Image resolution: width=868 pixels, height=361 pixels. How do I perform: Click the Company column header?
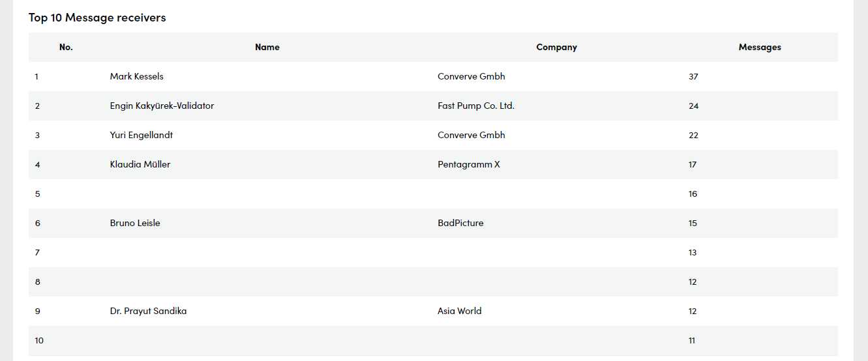[556, 47]
